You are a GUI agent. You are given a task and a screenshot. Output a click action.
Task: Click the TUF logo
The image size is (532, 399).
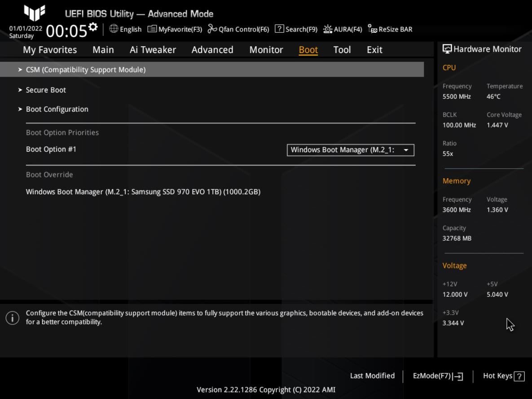click(34, 13)
